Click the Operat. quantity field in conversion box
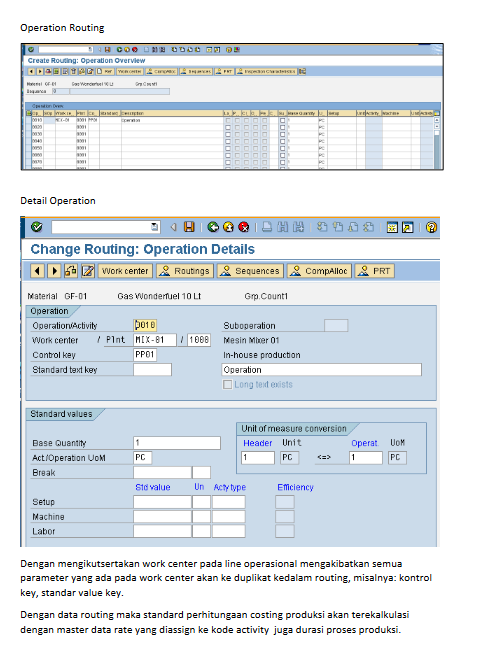The height and width of the screenshot is (653, 477). pos(366,458)
